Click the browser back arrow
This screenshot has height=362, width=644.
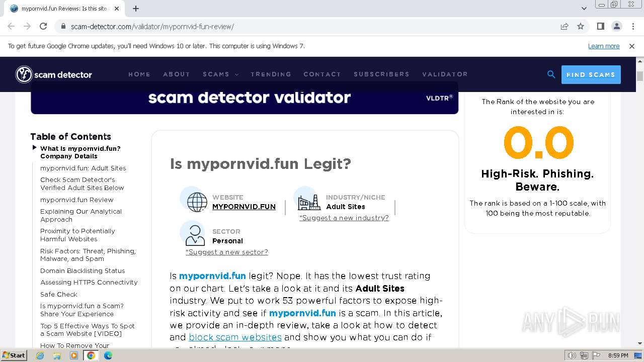coord(11,27)
